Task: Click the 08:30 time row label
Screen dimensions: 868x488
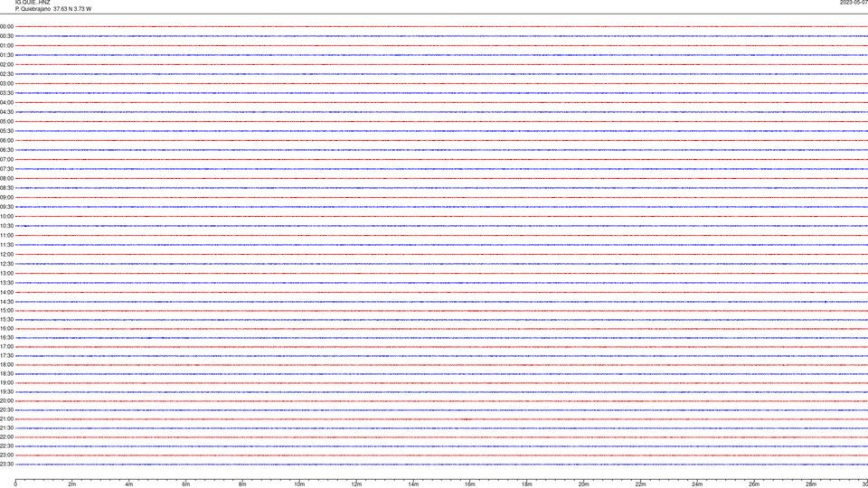Action: (x=6, y=188)
